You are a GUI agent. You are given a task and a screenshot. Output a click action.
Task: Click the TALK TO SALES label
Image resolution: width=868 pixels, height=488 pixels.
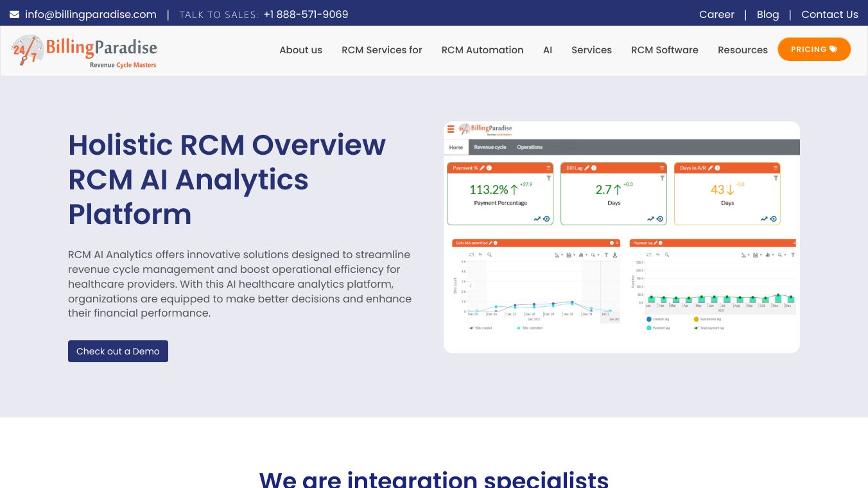click(220, 14)
